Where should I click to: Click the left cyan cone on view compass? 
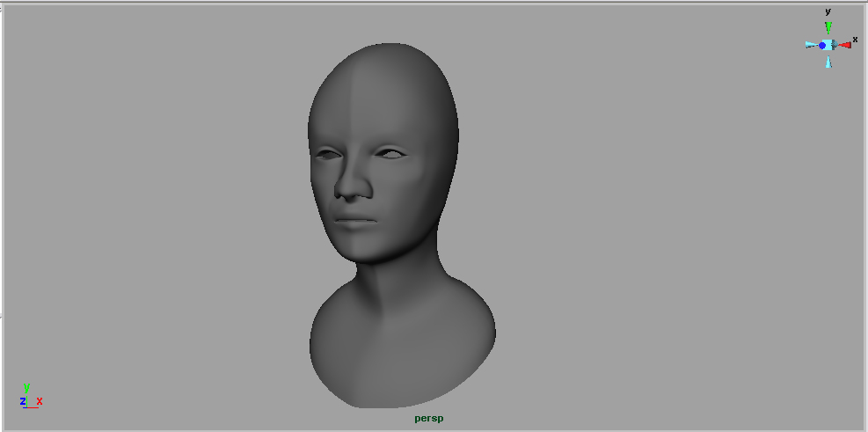(811, 45)
